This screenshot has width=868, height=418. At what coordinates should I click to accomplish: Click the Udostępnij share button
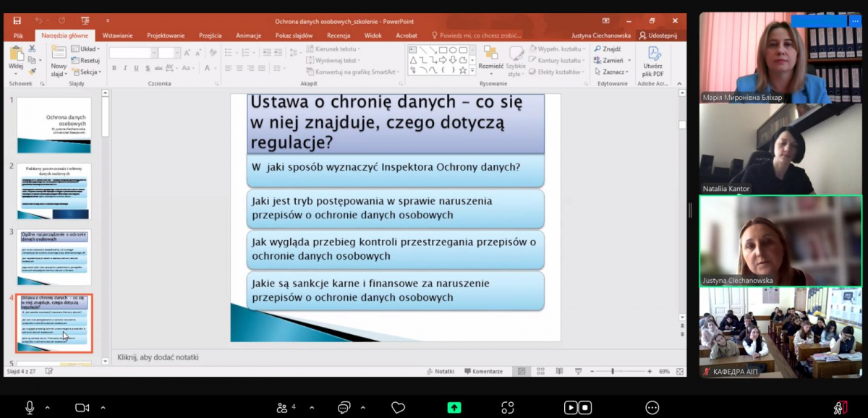658,35
